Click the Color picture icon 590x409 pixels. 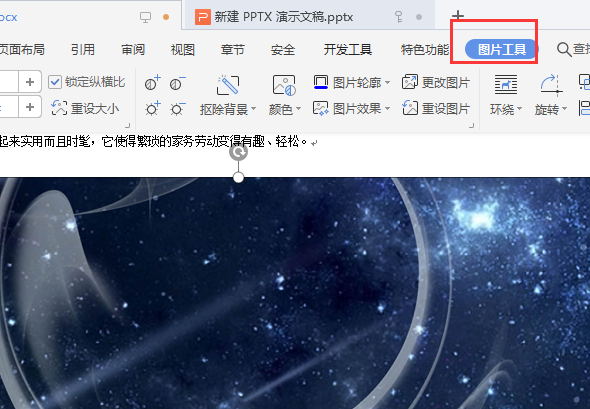[284, 85]
